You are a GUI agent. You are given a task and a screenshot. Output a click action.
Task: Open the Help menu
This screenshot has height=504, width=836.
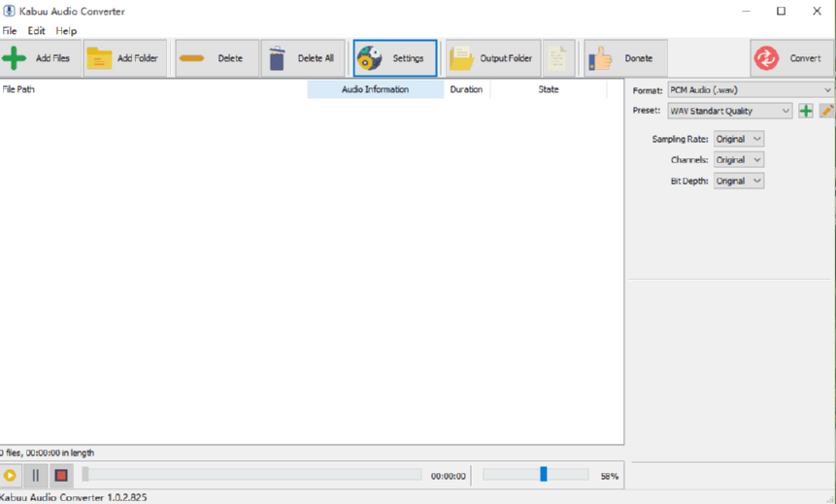tap(66, 31)
